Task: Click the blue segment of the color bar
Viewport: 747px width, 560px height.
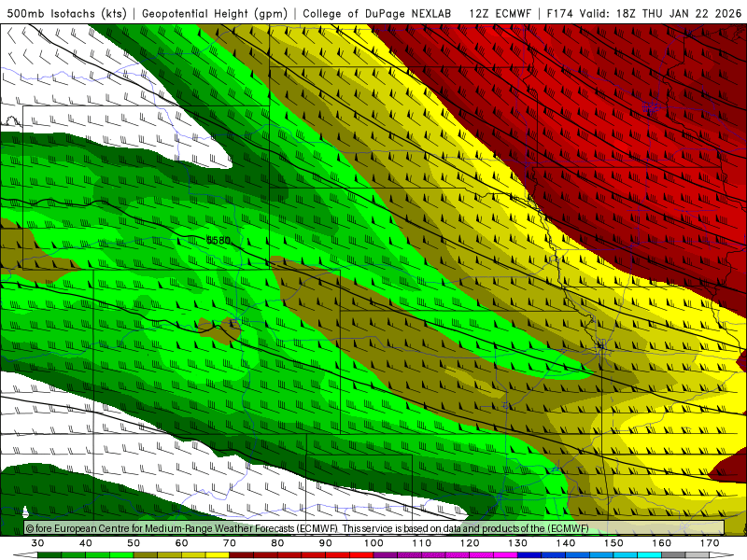Action: [x=529, y=555]
